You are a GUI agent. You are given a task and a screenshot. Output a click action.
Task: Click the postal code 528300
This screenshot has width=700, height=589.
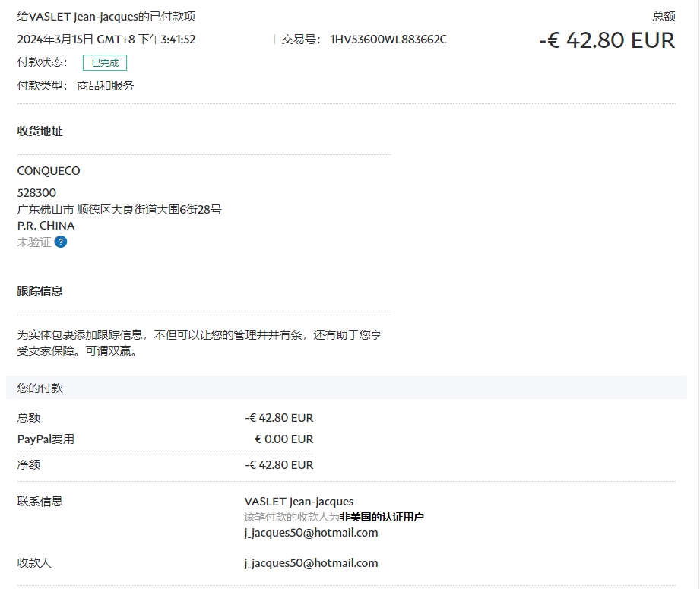[x=36, y=193]
